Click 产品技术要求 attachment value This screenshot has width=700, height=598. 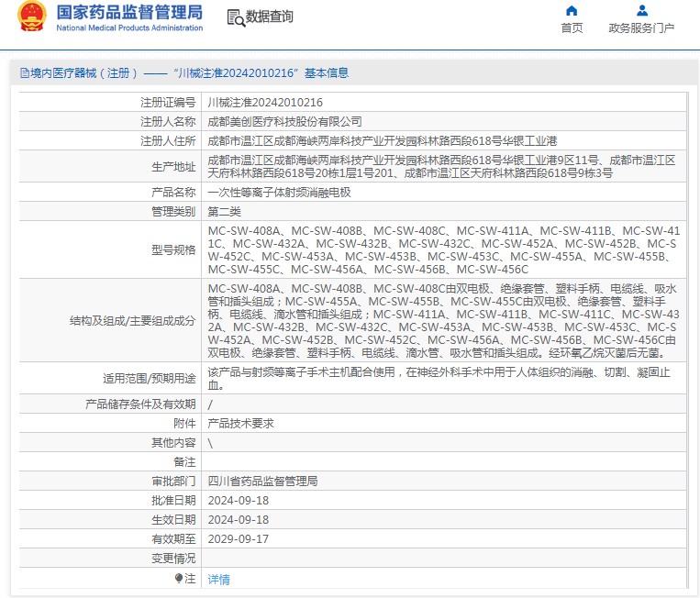coord(240,424)
